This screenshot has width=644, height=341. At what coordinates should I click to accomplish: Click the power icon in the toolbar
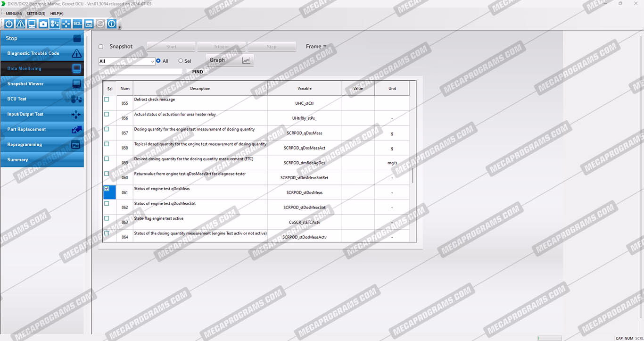tap(9, 24)
